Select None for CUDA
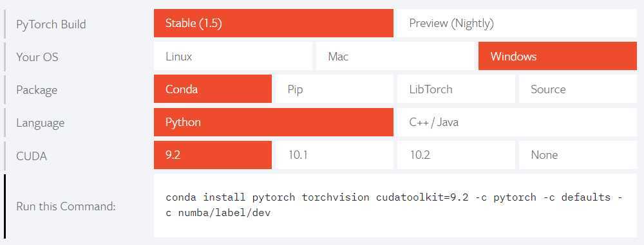Viewport: 644px width, 245px height. point(578,155)
